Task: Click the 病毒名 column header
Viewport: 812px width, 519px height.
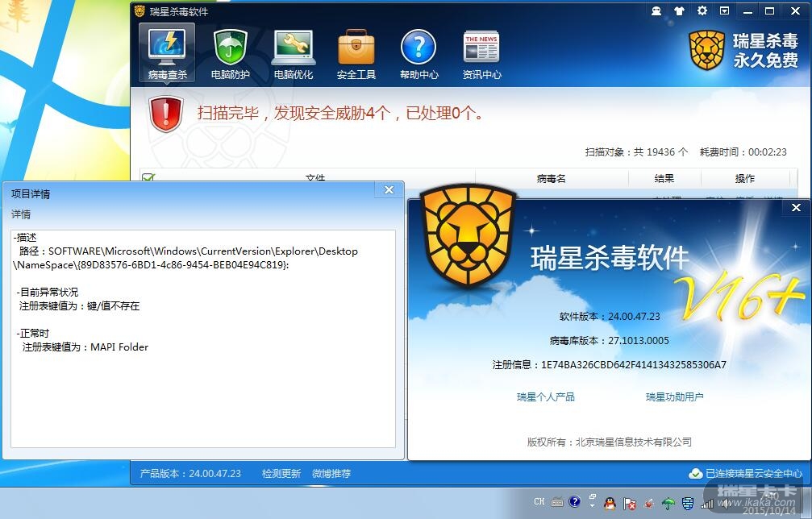Action: (x=551, y=179)
